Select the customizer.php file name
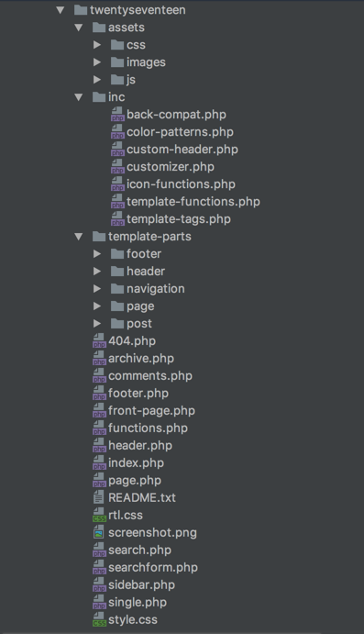This screenshot has width=364, height=634. (x=171, y=167)
